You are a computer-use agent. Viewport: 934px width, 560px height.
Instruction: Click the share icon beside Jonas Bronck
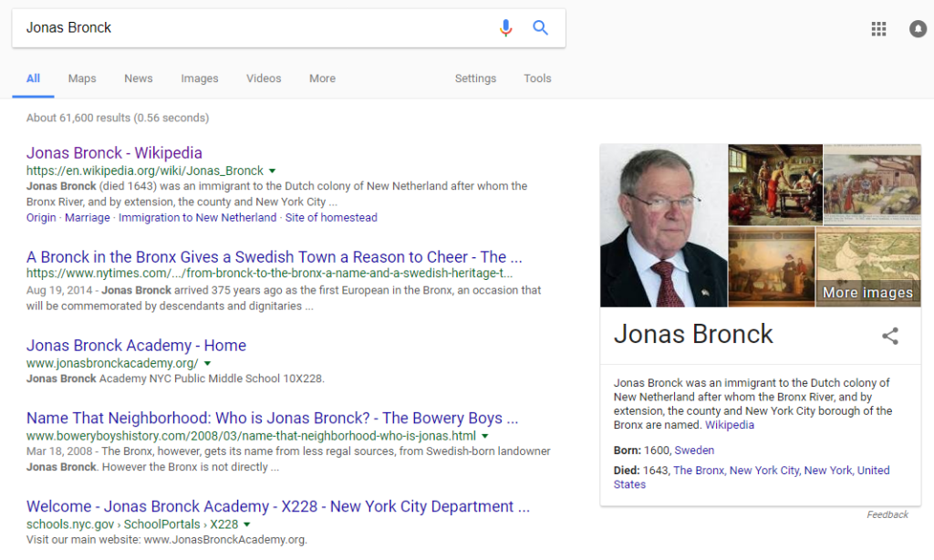(x=890, y=336)
